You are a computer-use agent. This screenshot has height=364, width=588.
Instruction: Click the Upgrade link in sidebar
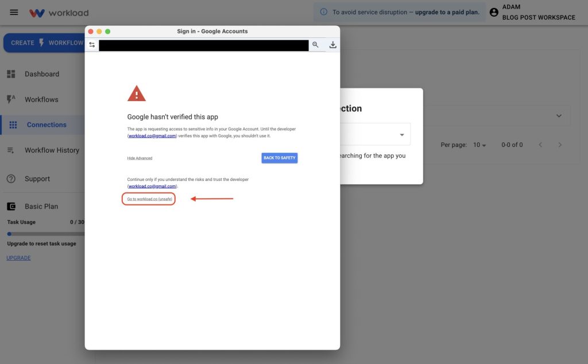pyautogui.click(x=18, y=258)
